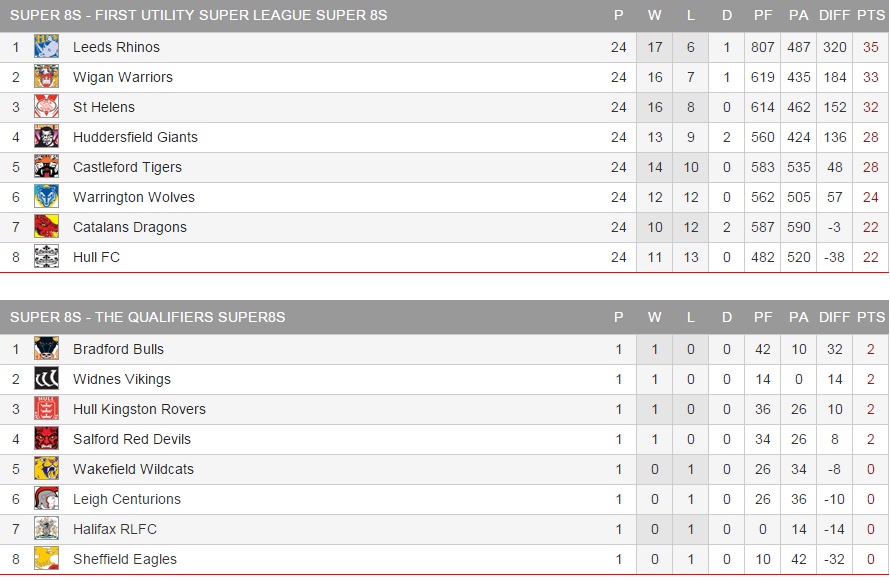Click the PTS column header in top table
890x580 pixels.
pos(870,16)
